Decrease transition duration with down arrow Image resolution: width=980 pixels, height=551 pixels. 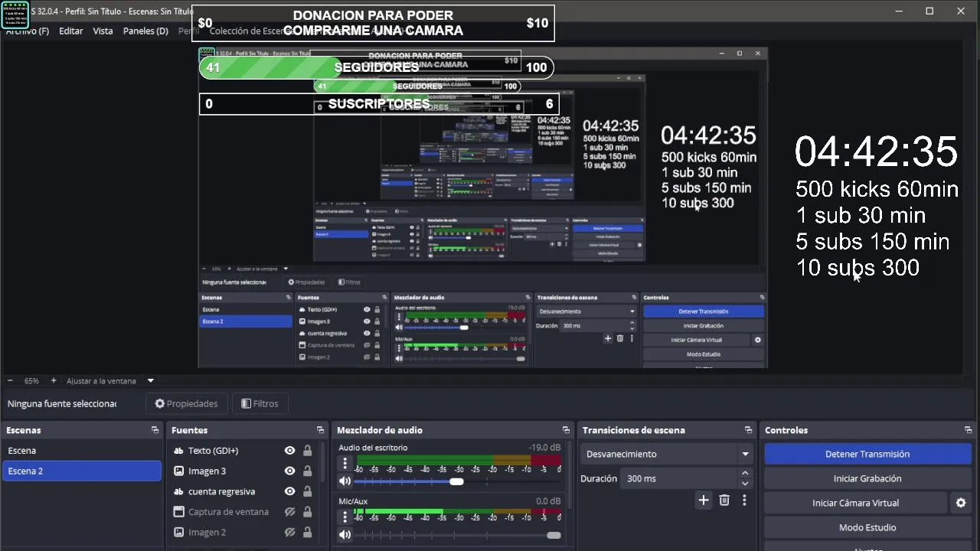[745, 484]
